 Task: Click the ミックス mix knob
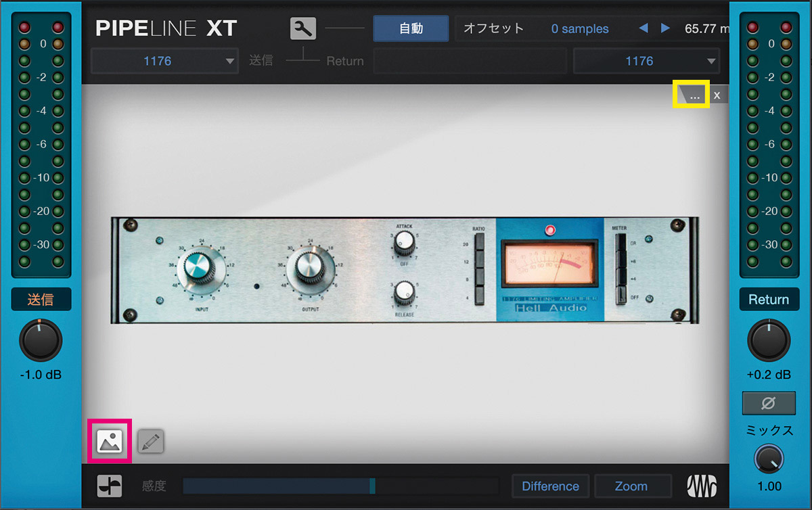click(x=769, y=460)
